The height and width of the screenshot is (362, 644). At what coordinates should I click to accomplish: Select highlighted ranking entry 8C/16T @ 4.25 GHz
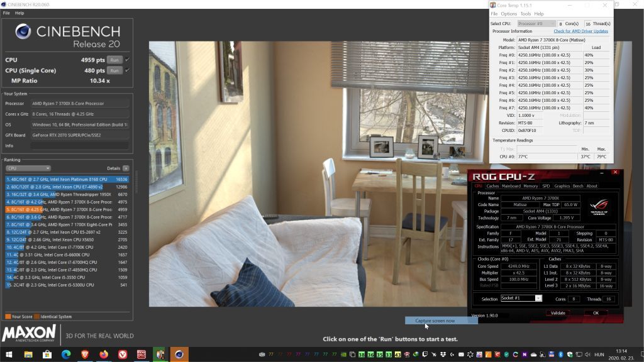(67, 209)
